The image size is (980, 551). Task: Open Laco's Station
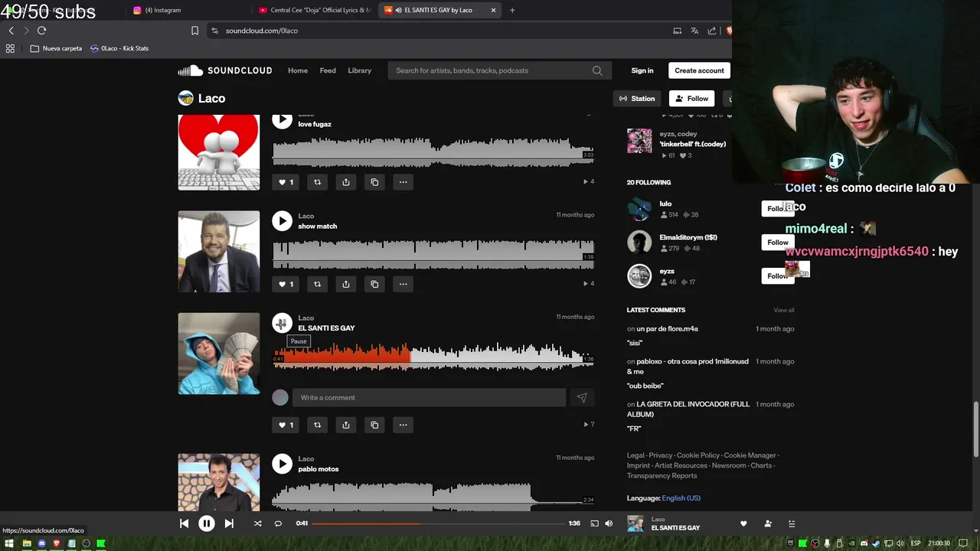coord(637,99)
